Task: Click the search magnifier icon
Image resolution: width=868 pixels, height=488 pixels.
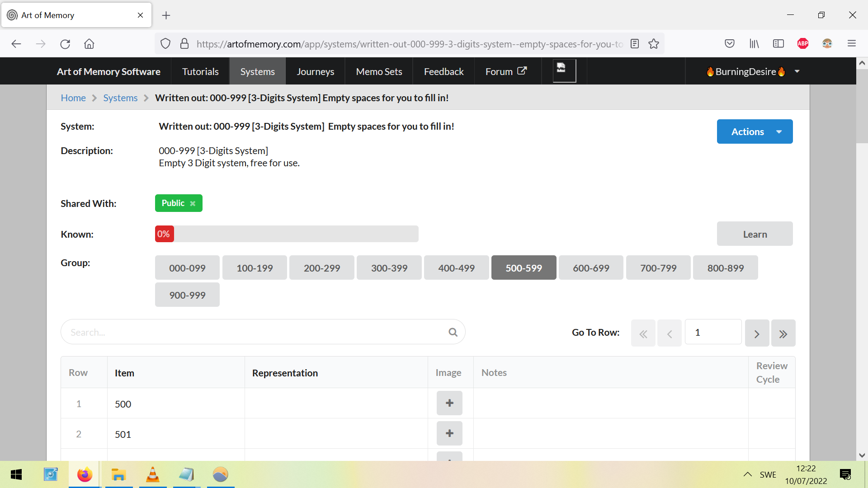Action: click(x=453, y=332)
